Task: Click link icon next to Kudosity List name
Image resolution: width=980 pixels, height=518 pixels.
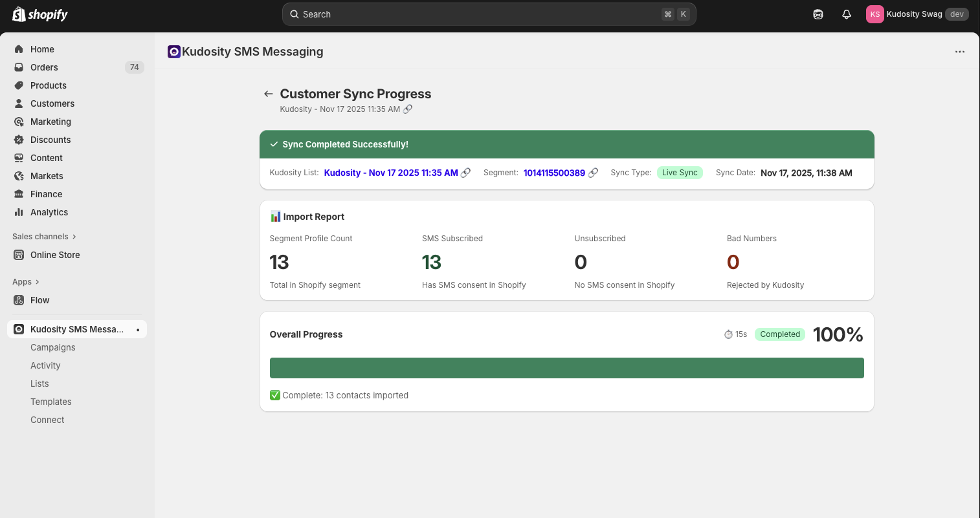Action: click(465, 173)
